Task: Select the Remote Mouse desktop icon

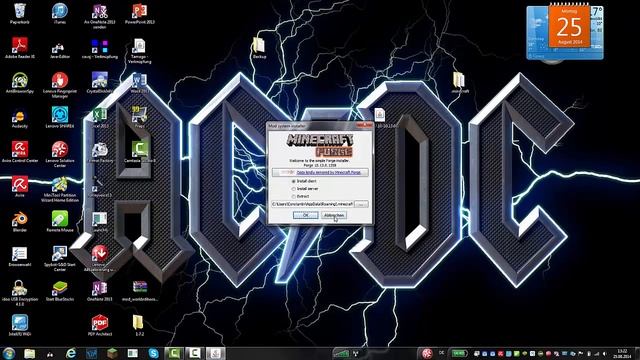Action: 60,222
